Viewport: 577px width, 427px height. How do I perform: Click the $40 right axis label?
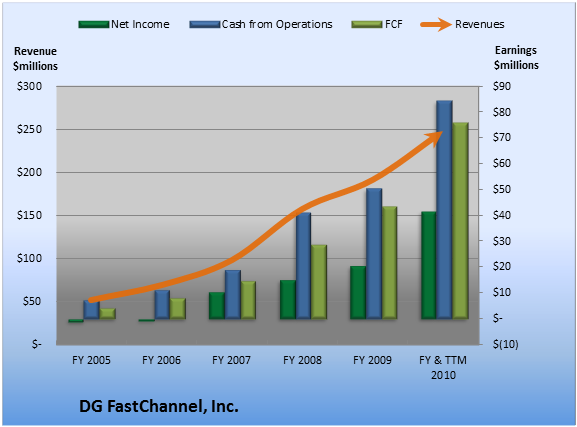pos(502,215)
